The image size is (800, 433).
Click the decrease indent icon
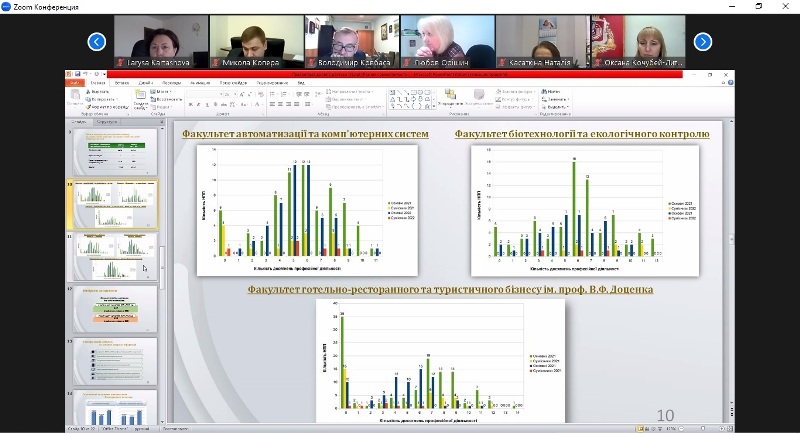pyautogui.click(x=299, y=94)
